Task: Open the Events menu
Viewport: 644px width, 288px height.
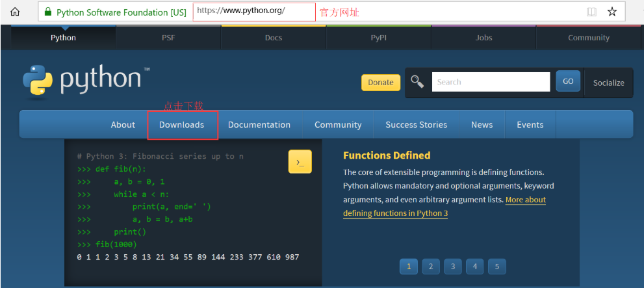Action: (530, 125)
